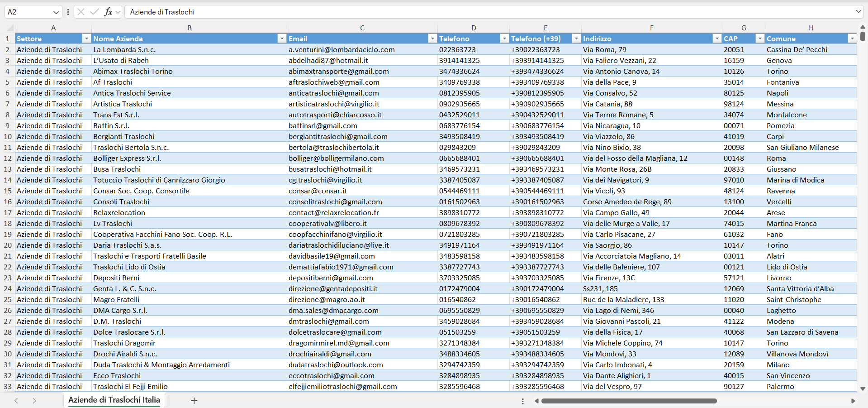Select cell +390683776154
Viewport: 868px width, 408px height.
click(x=545, y=125)
